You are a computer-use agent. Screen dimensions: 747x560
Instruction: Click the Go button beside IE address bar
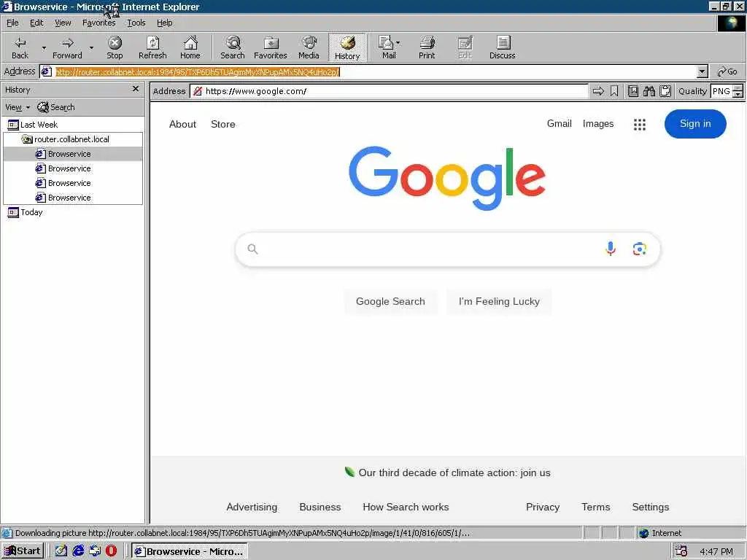[727, 72]
